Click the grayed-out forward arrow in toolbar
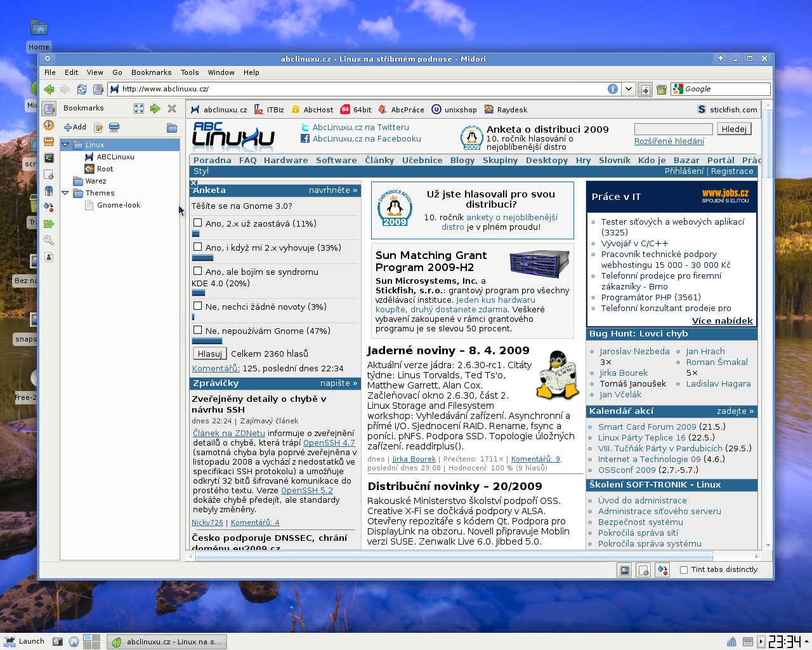 coord(65,90)
